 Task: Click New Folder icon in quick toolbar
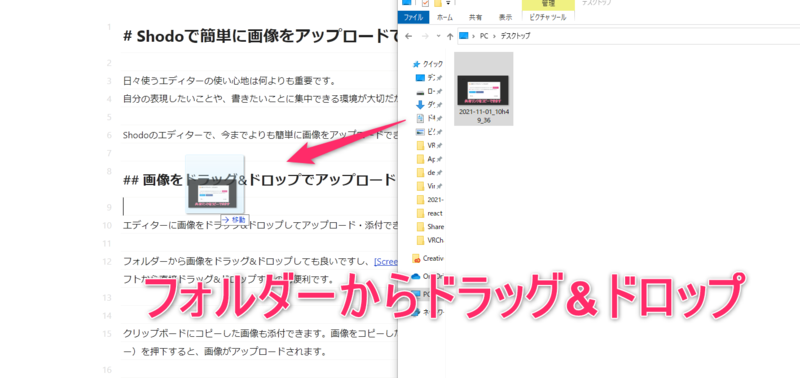point(438,3)
